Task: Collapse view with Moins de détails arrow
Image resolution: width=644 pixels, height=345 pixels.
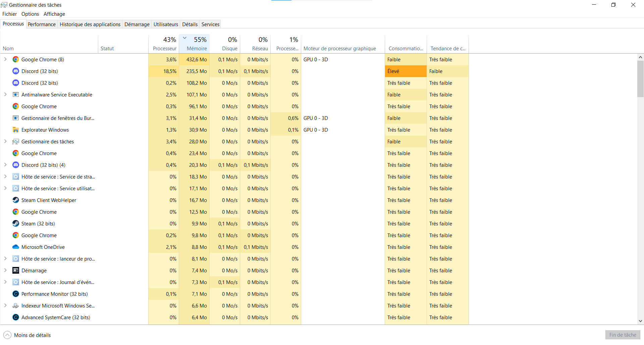Action: point(7,335)
